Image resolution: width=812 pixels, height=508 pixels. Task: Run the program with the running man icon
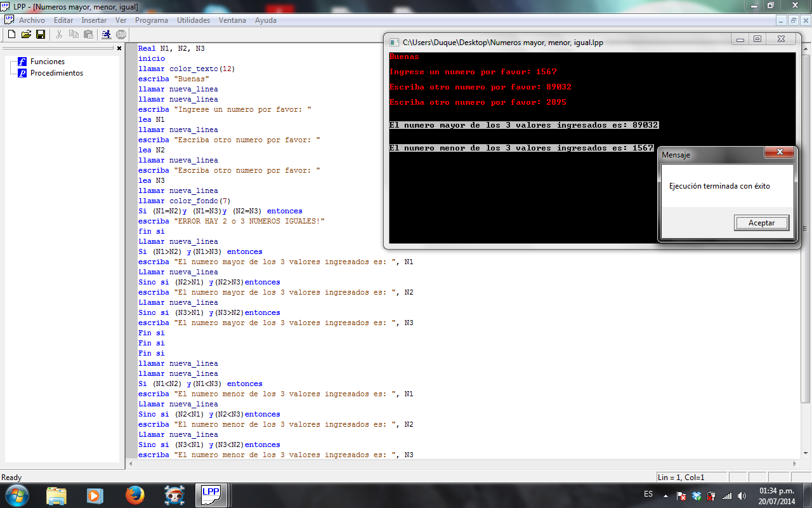pos(106,34)
